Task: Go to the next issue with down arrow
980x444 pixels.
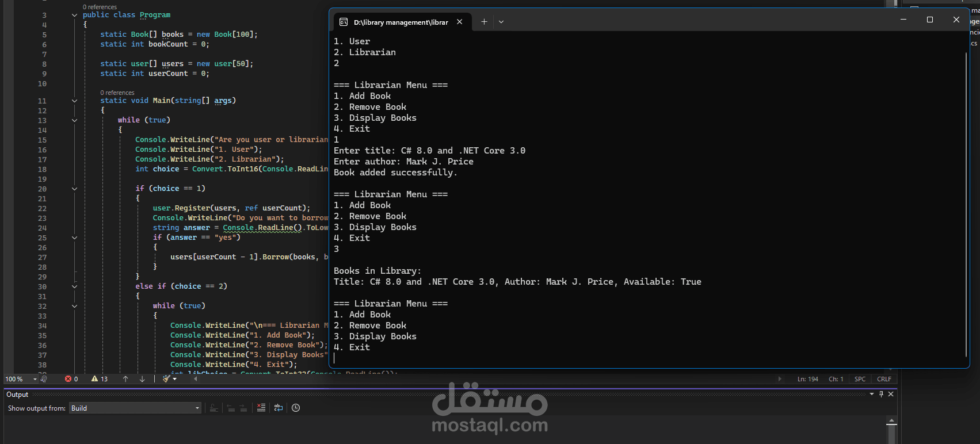Action: point(142,379)
